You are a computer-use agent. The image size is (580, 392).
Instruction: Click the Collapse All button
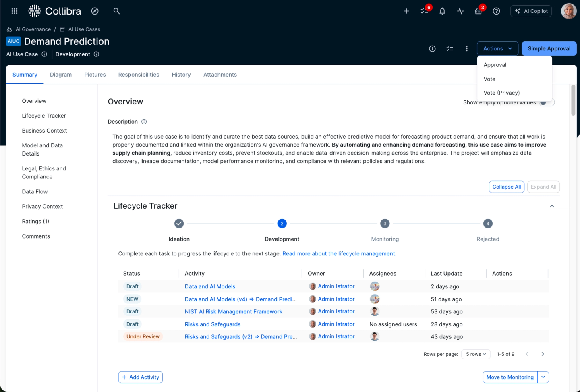click(x=506, y=187)
